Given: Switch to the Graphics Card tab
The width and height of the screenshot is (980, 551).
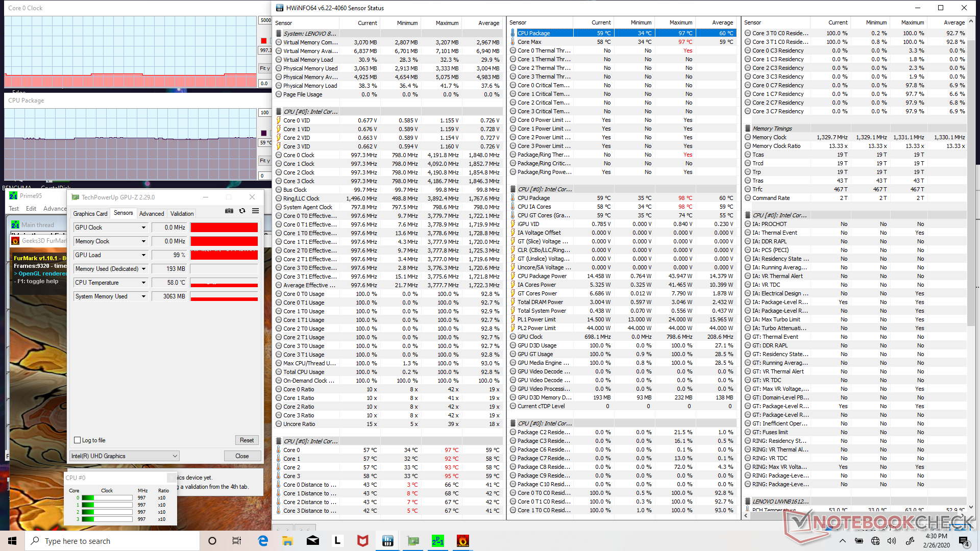Looking at the screenshot, I should 90,214.
